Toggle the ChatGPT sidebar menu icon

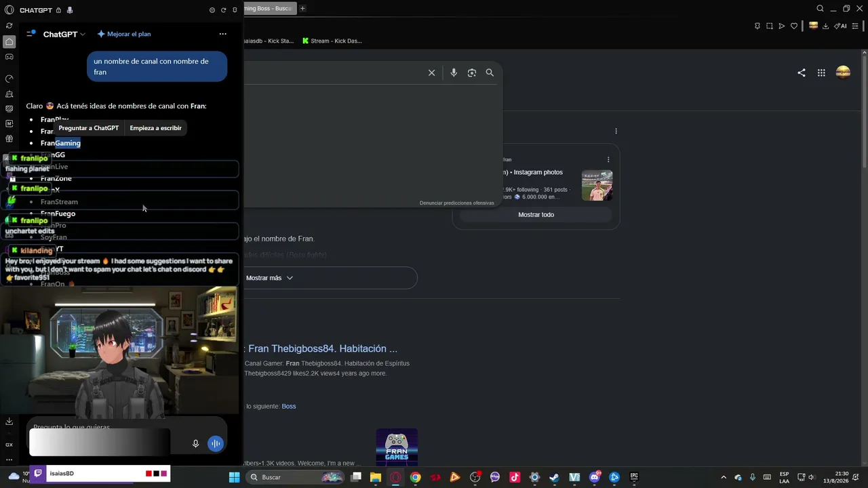tap(31, 33)
